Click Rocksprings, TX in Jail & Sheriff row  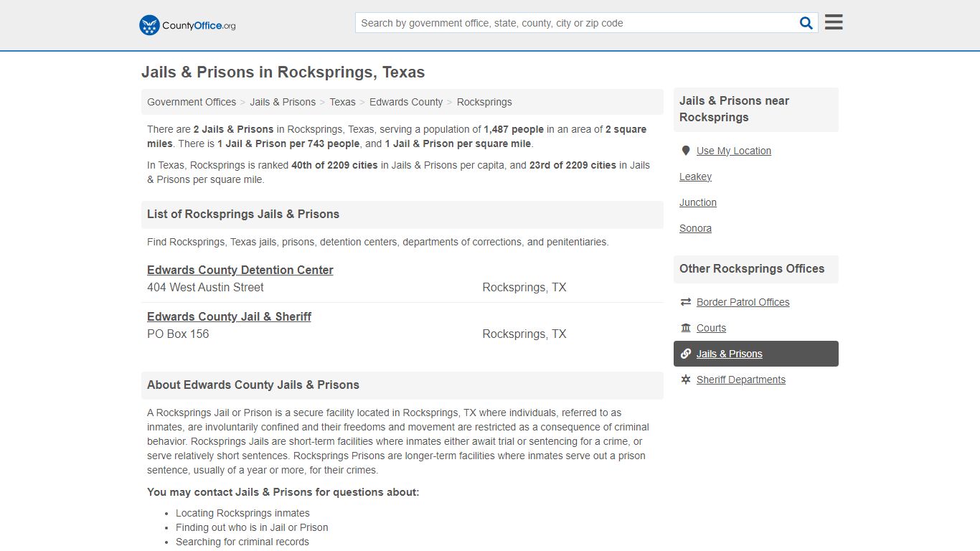tap(524, 334)
